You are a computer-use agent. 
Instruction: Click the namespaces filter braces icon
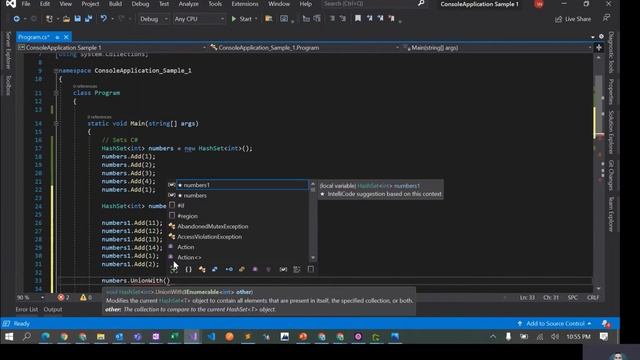coord(188,269)
